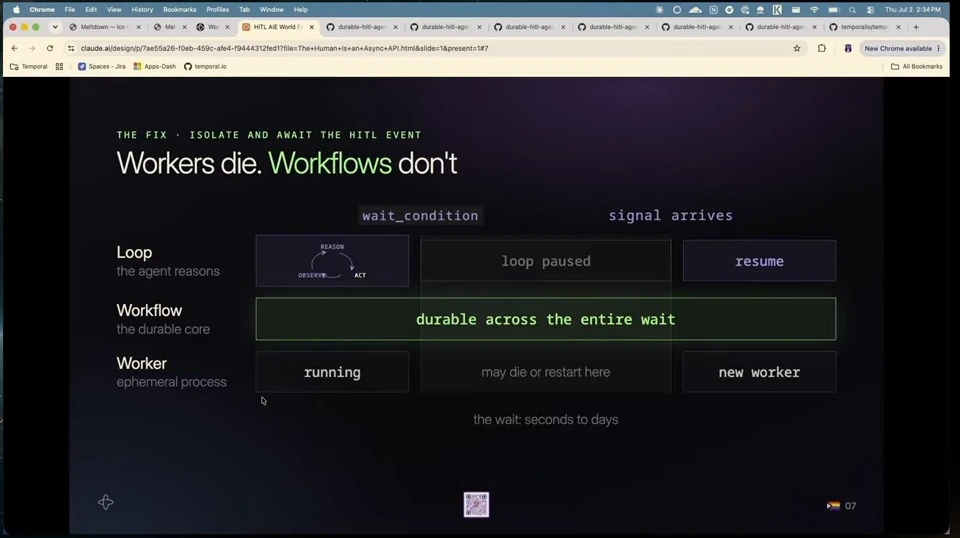
Task: Click 'the wait: seconds to days' caption
Action: click(x=546, y=420)
